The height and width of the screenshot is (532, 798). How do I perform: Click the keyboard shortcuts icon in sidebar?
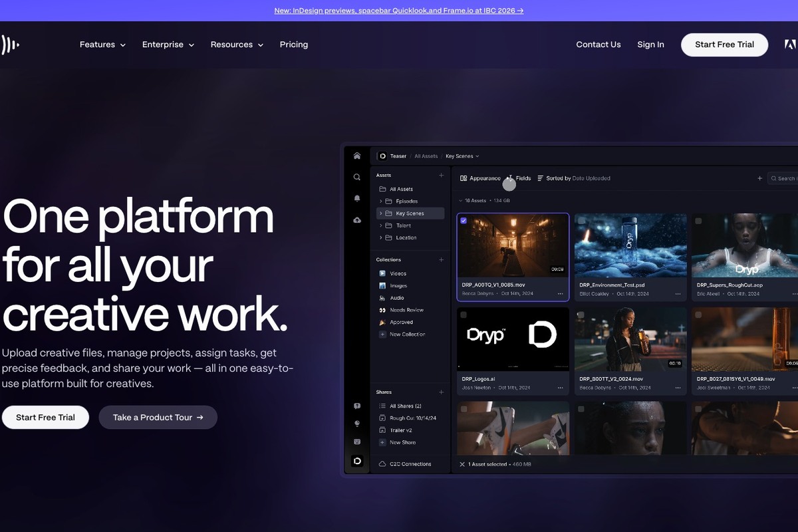[357, 442]
